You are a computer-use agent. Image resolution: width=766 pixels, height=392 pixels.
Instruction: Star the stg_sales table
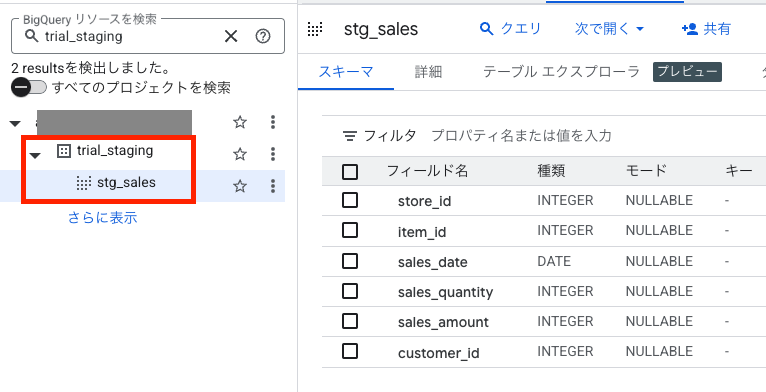click(239, 186)
